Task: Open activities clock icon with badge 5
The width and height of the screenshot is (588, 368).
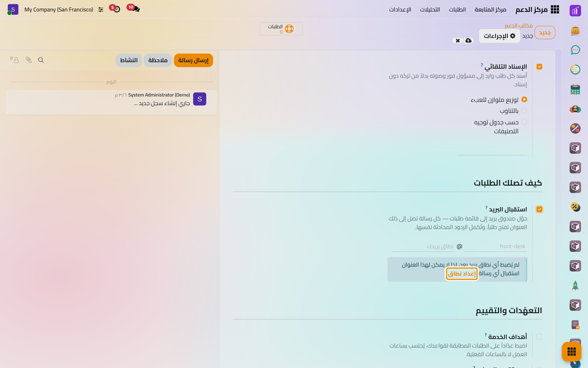Action: pyautogui.click(x=115, y=8)
